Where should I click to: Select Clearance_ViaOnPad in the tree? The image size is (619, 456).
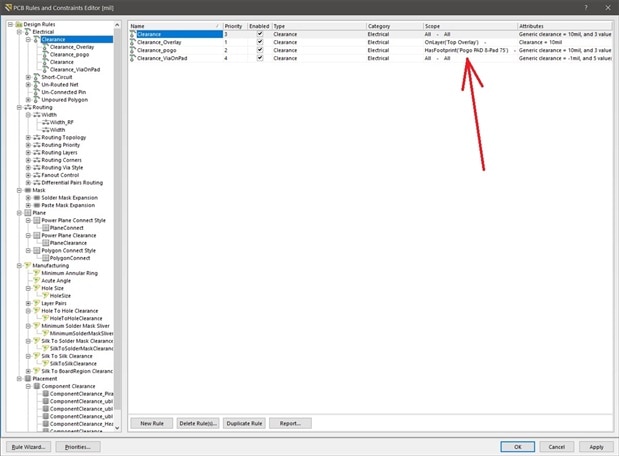pos(75,69)
